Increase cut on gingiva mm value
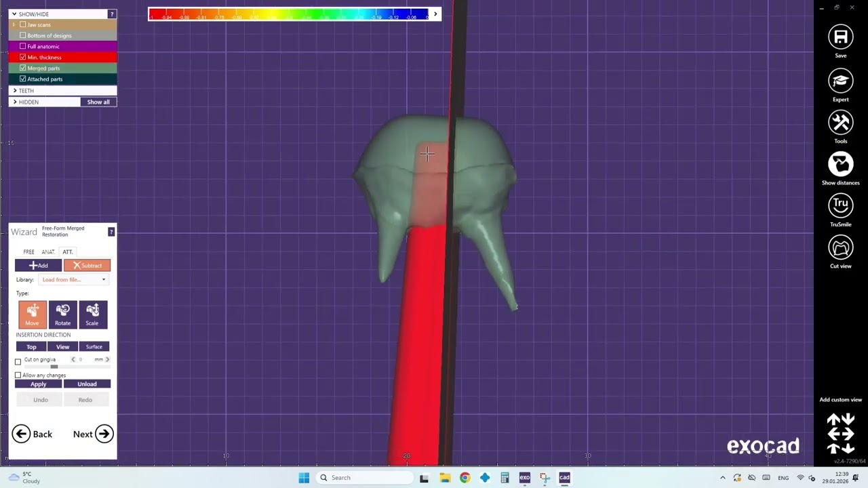 coord(107,359)
